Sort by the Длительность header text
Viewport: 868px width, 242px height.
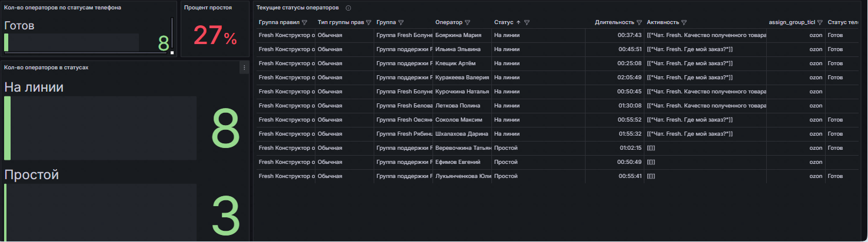614,23
